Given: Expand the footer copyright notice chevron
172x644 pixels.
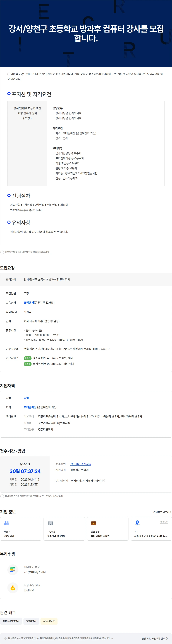Looking at the screenshot, I should point(112,638).
